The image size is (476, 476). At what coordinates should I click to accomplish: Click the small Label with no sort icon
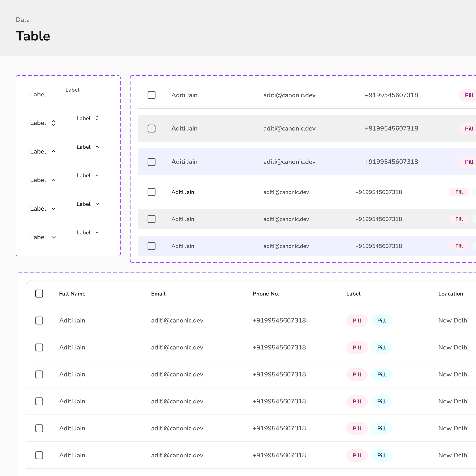pos(72,90)
